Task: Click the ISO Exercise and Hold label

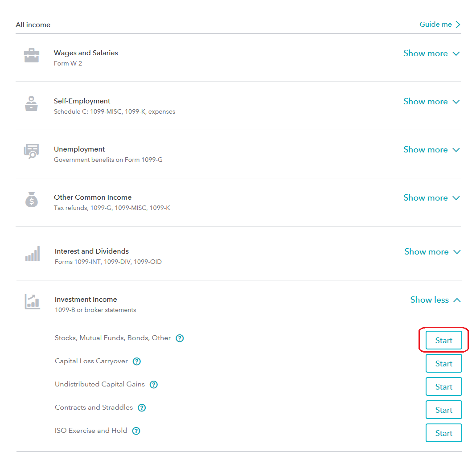Action: click(91, 431)
